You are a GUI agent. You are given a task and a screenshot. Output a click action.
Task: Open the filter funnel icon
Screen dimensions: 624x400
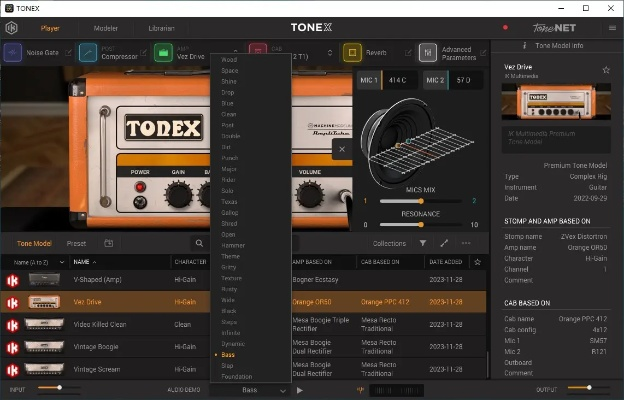(422, 243)
